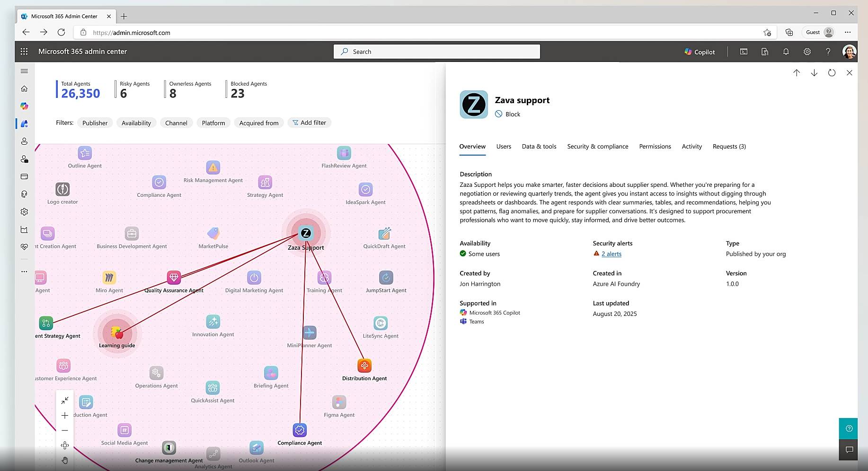The height and width of the screenshot is (471, 868).
Task: Block the Zava support agent
Action: tap(508, 114)
